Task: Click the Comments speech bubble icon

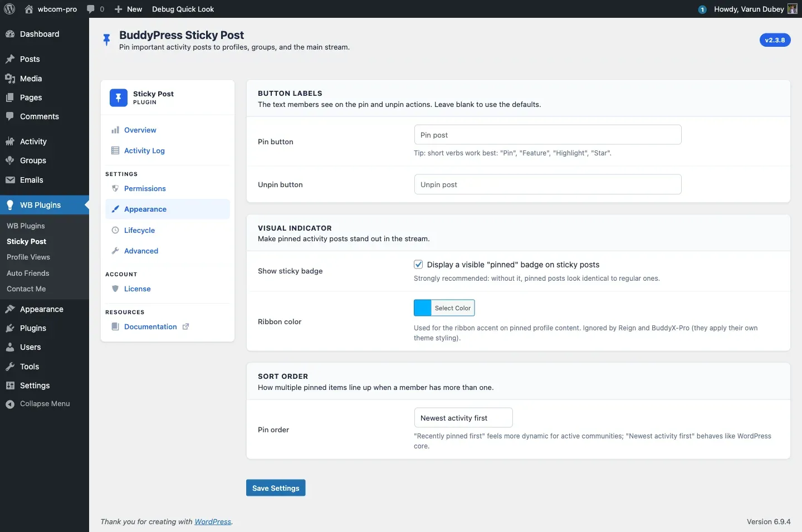Action: (x=10, y=116)
